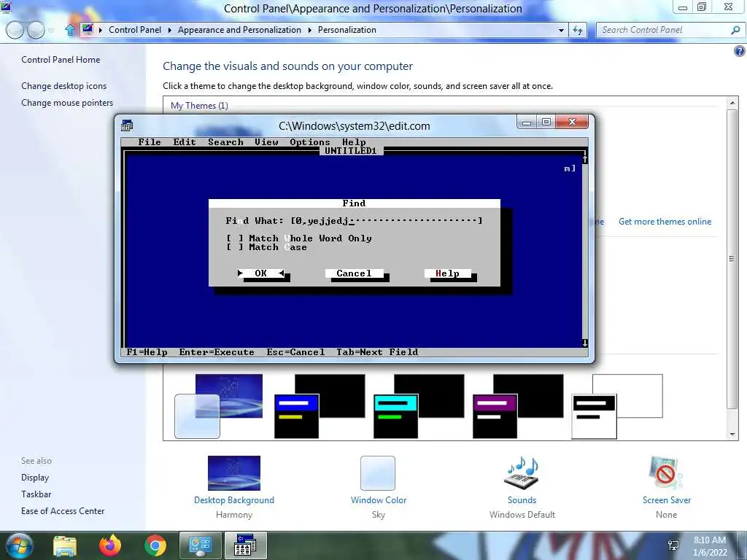Image resolution: width=747 pixels, height=560 pixels.
Task: Select High Contrast White theme thumbnail
Action: point(617,406)
